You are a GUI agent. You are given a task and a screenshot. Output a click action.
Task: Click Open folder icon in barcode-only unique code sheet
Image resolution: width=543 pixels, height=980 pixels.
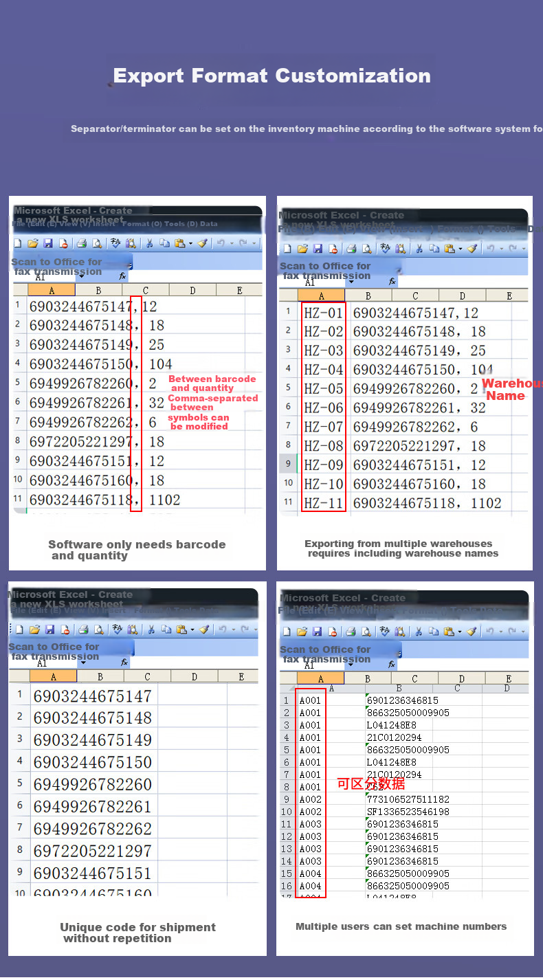coord(34,629)
